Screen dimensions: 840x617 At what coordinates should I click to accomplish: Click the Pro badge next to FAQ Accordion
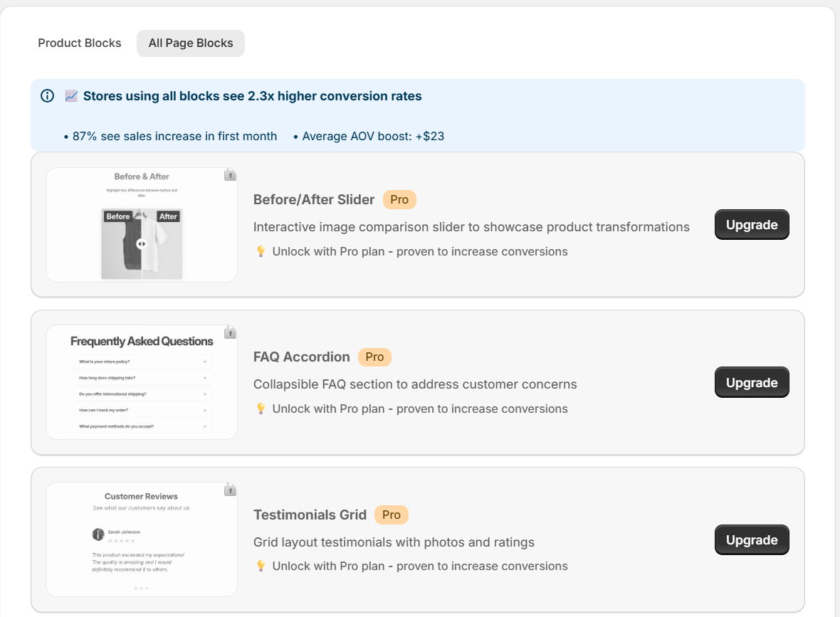(x=374, y=357)
